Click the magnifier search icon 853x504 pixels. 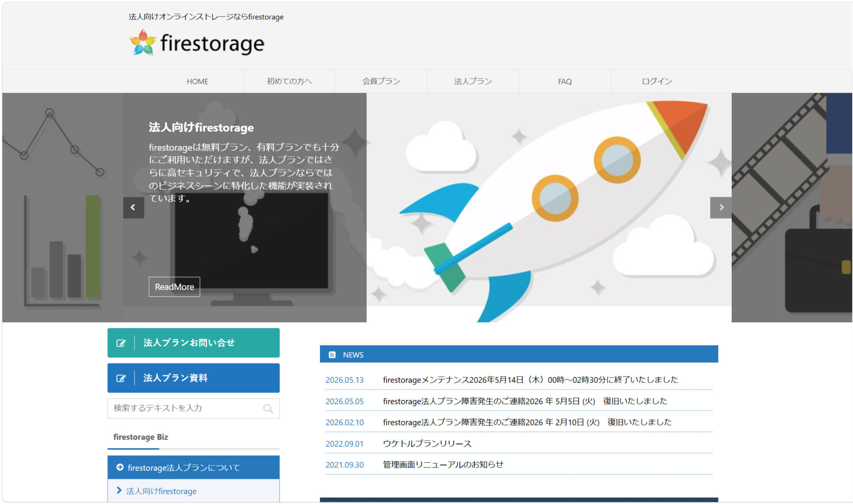(x=268, y=409)
